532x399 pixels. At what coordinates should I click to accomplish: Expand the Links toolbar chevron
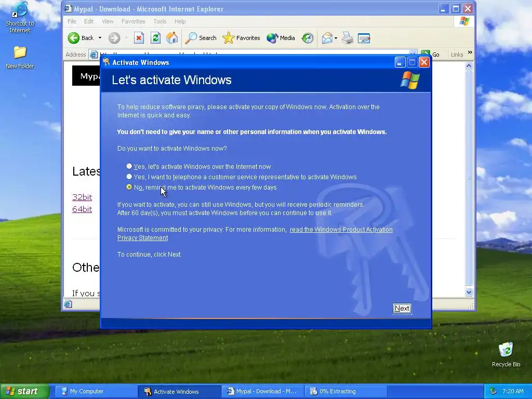[x=470, y=52]
